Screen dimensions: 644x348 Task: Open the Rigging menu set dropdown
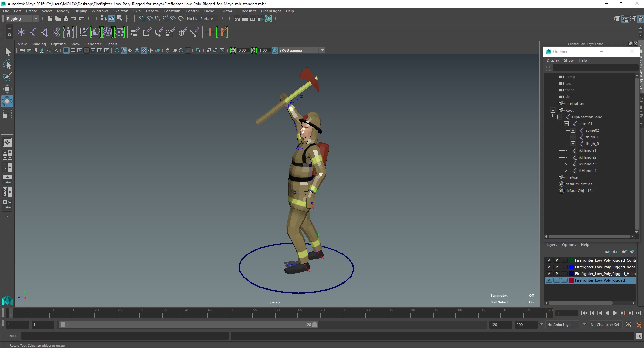22,19
